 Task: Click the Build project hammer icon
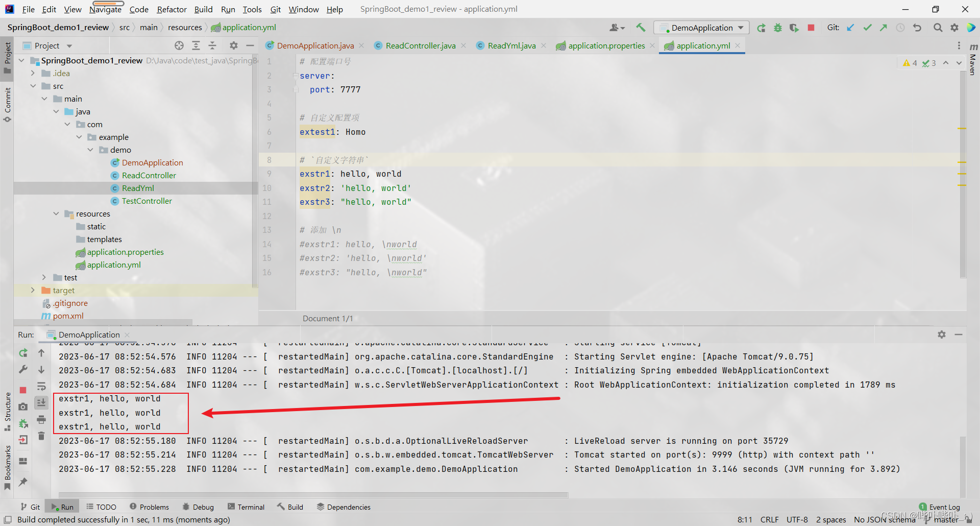[x=641, y=28]
